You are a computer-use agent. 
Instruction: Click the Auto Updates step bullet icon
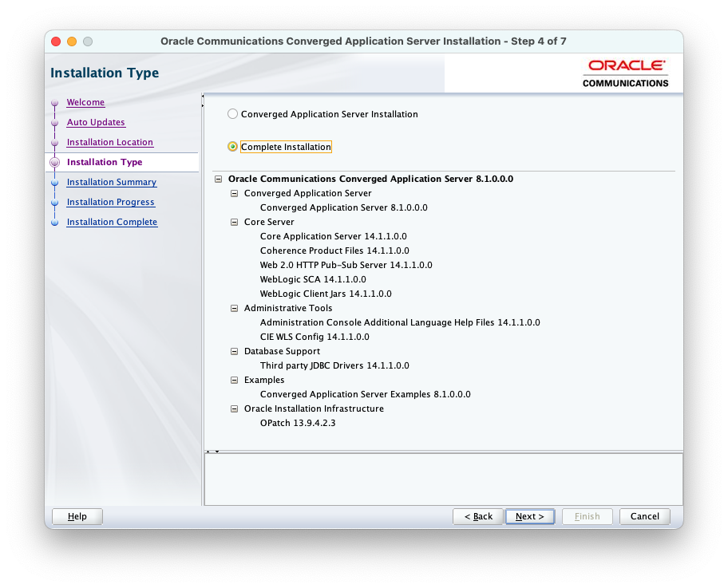(x=55, y=123)
